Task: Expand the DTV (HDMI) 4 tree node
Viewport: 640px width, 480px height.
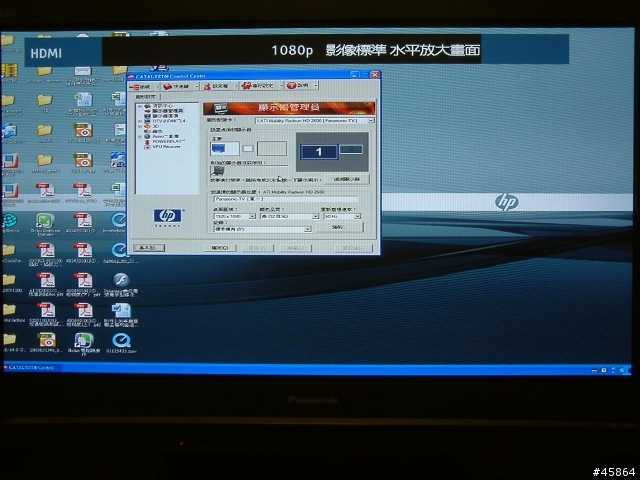Action: (x=140, y=121)
